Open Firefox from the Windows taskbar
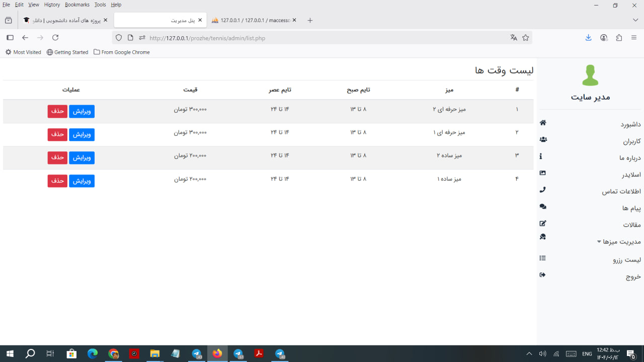The image size is (644, 362). coord(217,354)
